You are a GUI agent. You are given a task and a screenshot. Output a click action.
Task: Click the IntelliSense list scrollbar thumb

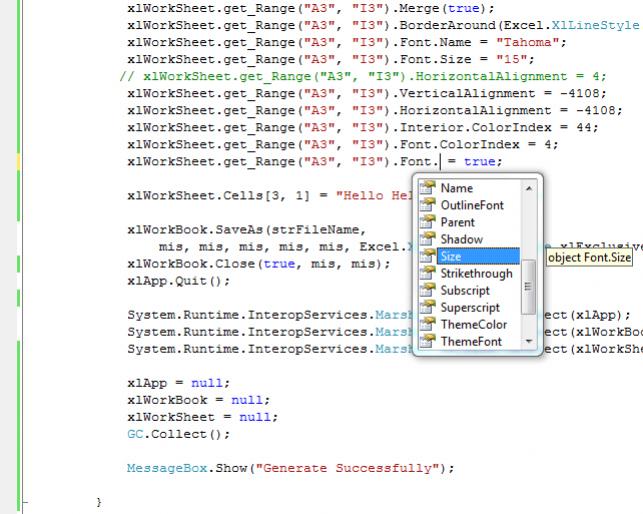[x=528, y=287]
